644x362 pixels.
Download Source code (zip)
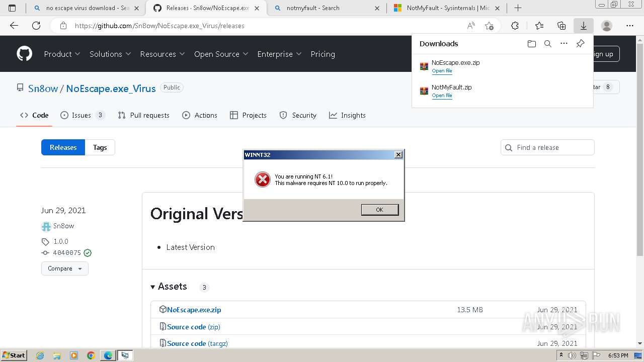pos(194,327)
